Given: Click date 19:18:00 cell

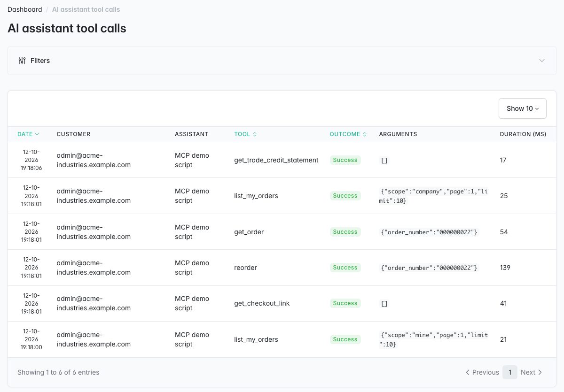Looking at the screenshot, I should 31,339.
